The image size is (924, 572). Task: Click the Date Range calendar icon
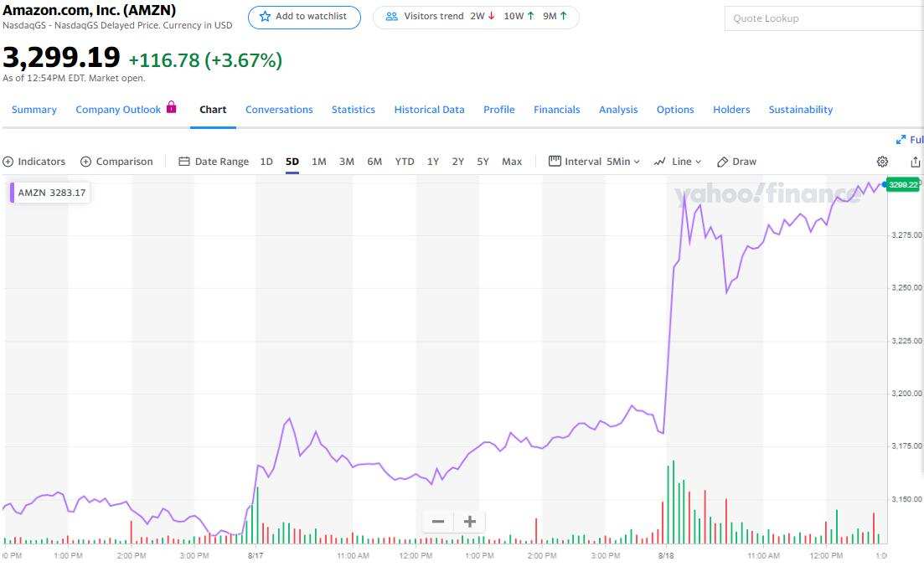183,162
